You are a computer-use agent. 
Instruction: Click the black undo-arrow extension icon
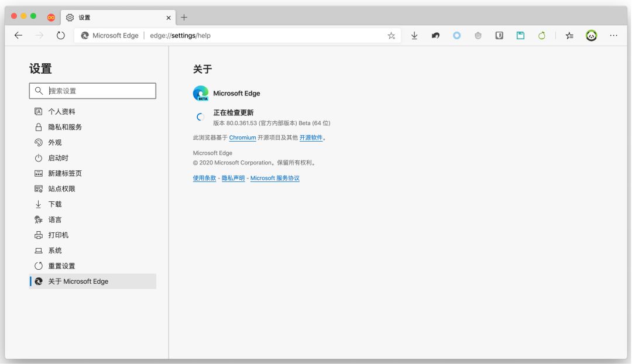click(436, 36)
